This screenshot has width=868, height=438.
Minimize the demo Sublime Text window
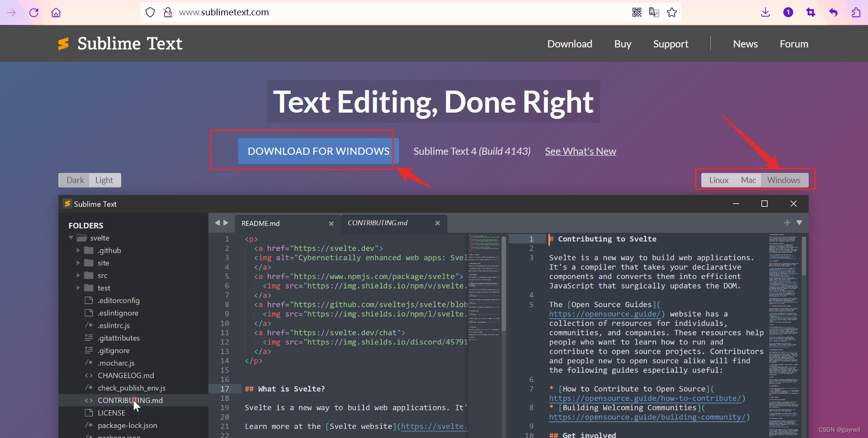(736, 204)
